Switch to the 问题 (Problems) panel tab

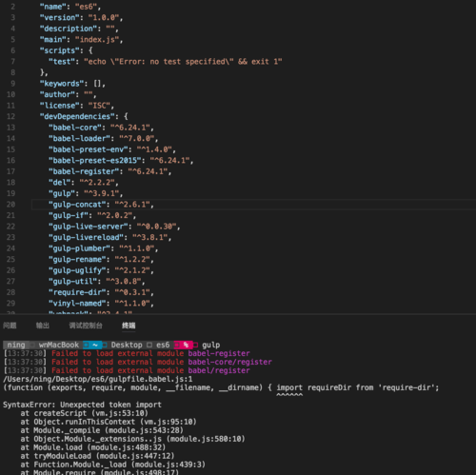[x=10, y=326]
